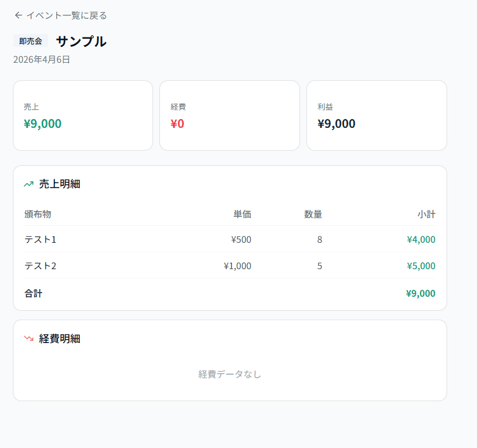The width and height of the screenshot is (477, 448).
Task: Click the green upward trend icon
Action: [29, 184]
